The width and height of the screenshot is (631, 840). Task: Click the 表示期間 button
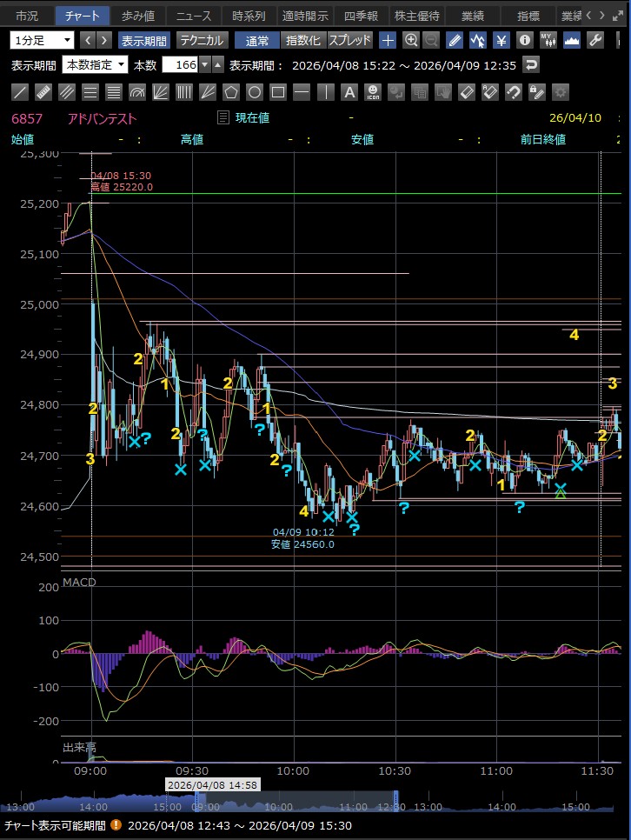point(143,40)
